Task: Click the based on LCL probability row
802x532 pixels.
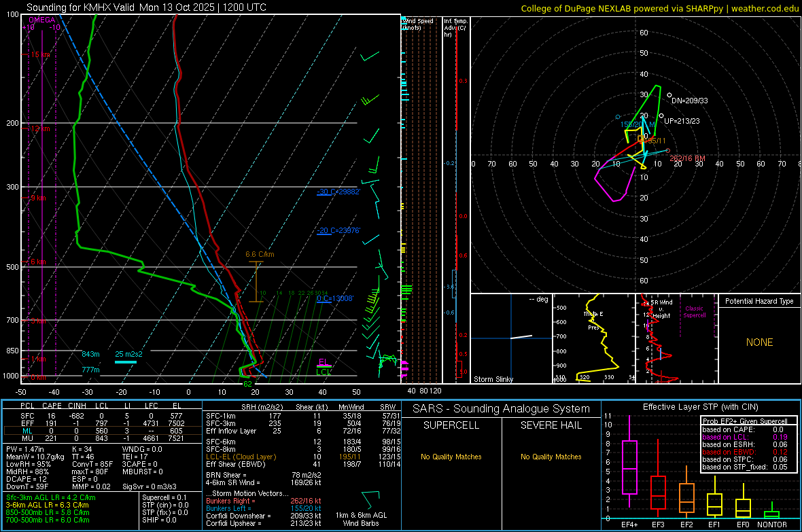Action: pos(745,437)
